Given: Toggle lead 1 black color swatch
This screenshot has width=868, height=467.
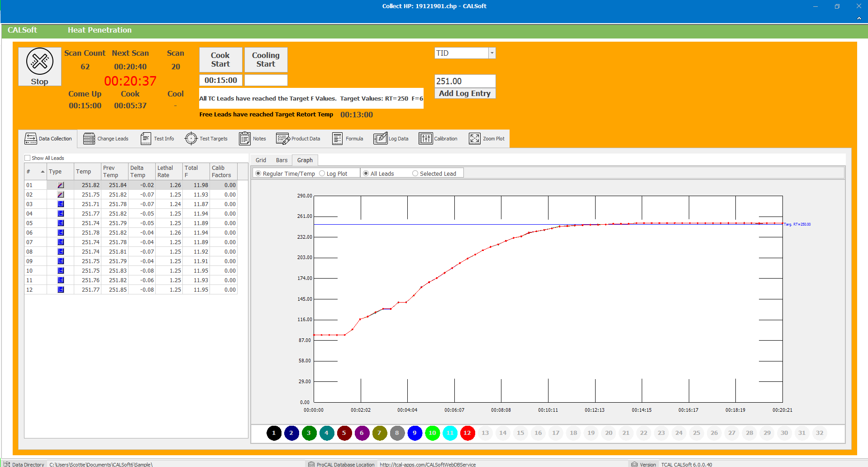Looking at the screenshot, I should click(x=274, y=433).
